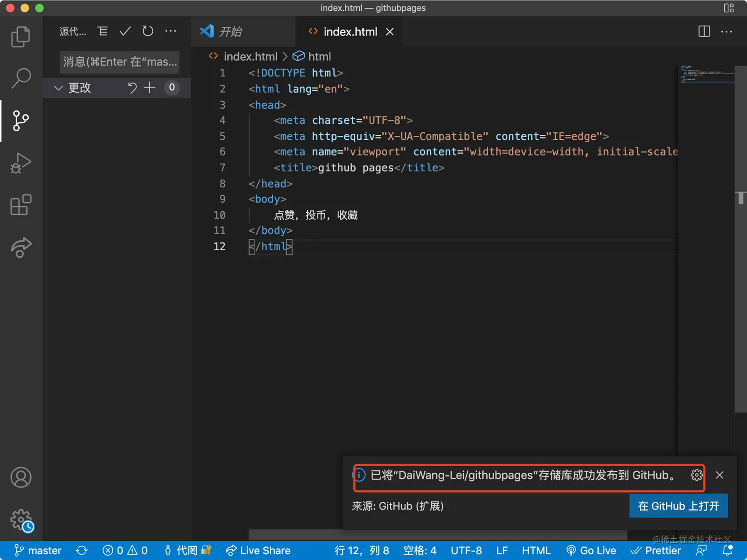Click the 点赞, 投币, 收藏 body text
Image resolution: width=747 pixels, height=560 pixels.
tap(316, 215)
